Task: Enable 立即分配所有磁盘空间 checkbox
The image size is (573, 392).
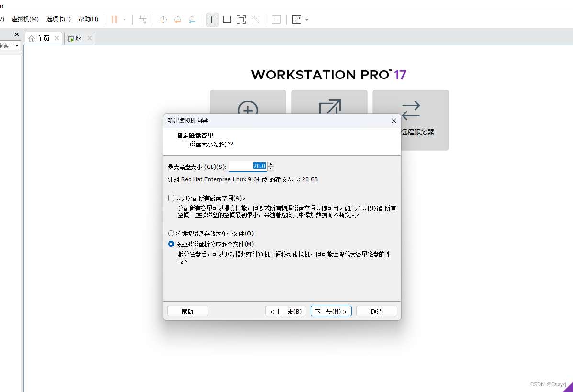Action: pyautogui.click(x=171, y=198)
